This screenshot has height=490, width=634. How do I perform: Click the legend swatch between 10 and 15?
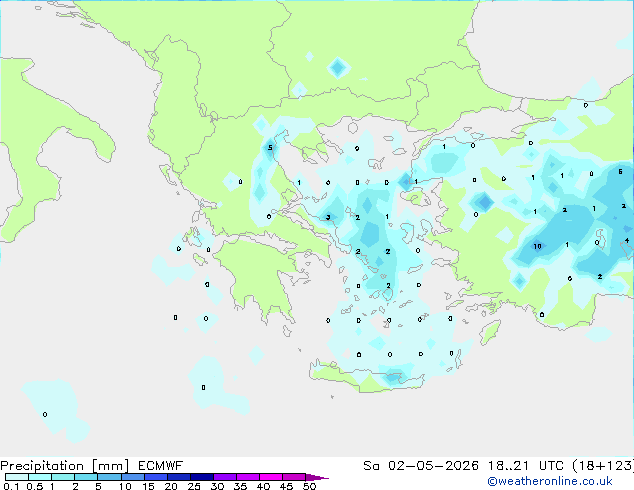tap(132, 477)
